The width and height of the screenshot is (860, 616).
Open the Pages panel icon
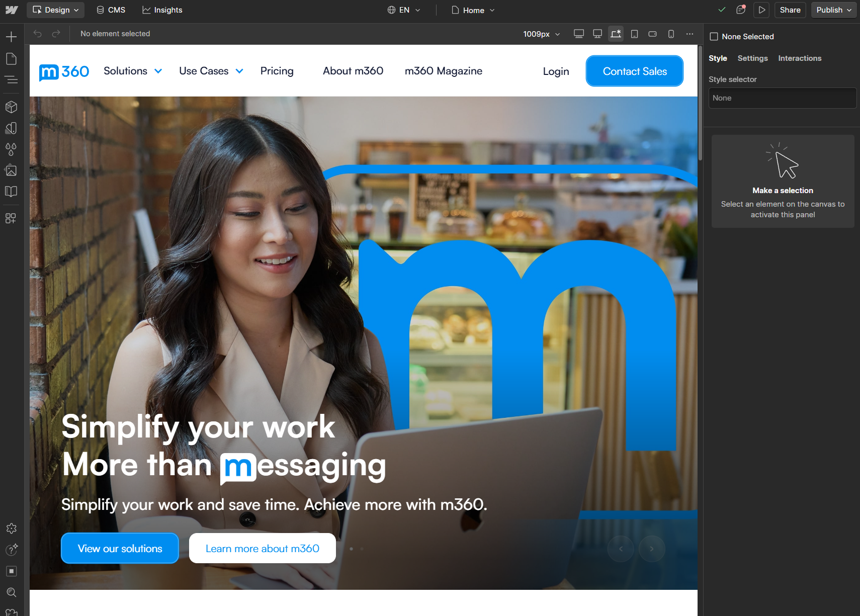11,59
